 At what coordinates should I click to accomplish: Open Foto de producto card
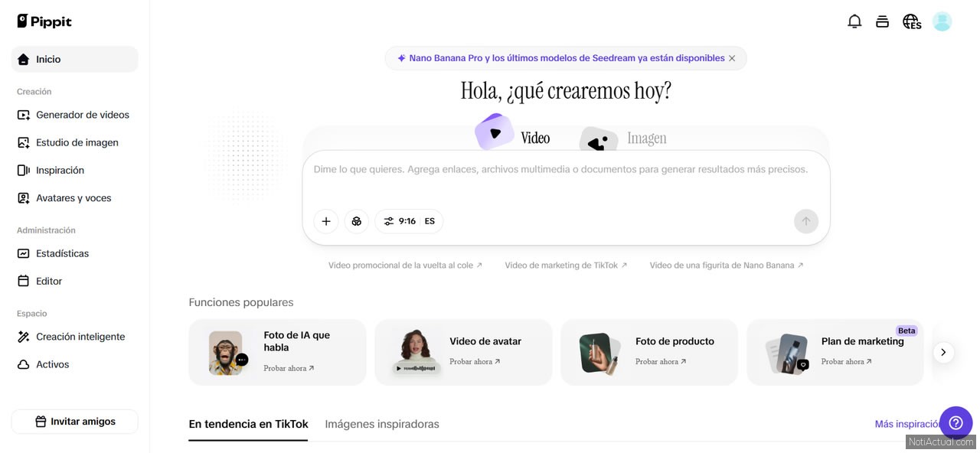pos(649,352)
